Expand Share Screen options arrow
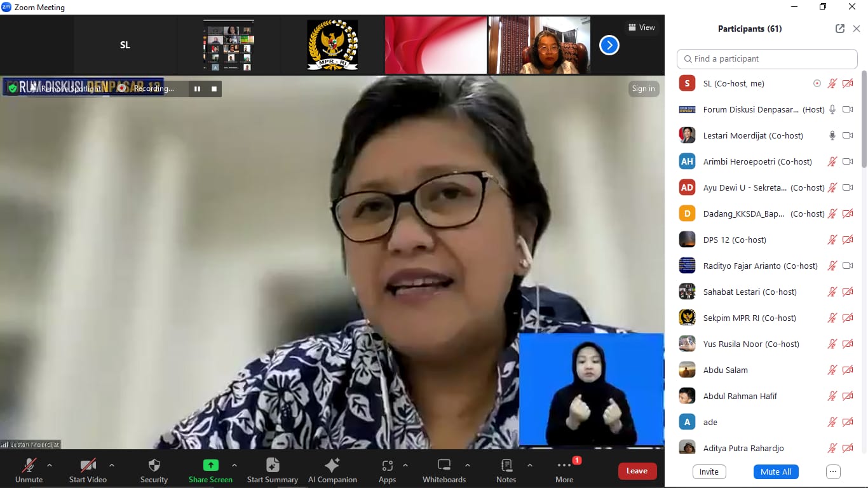Image resolution: width=868 pixels, height=488 pixels. [x=234, y=464]
